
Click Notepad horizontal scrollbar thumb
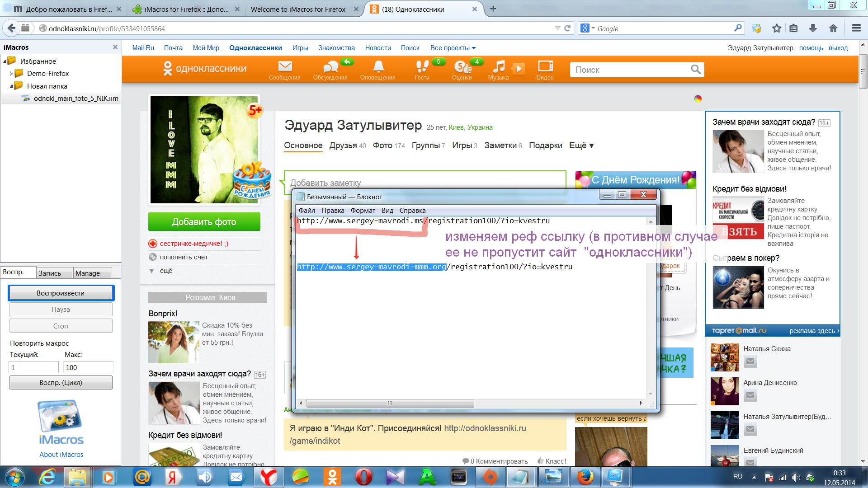coord(390,403)
